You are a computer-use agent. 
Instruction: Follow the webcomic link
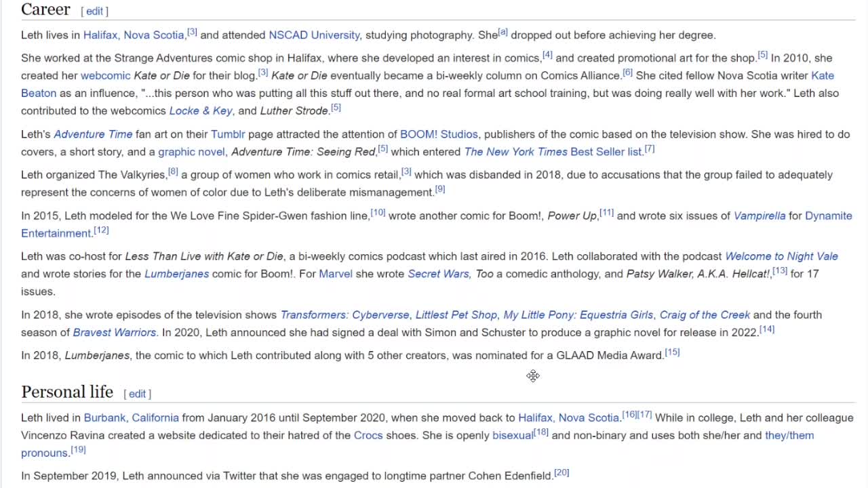pos(106,76)
